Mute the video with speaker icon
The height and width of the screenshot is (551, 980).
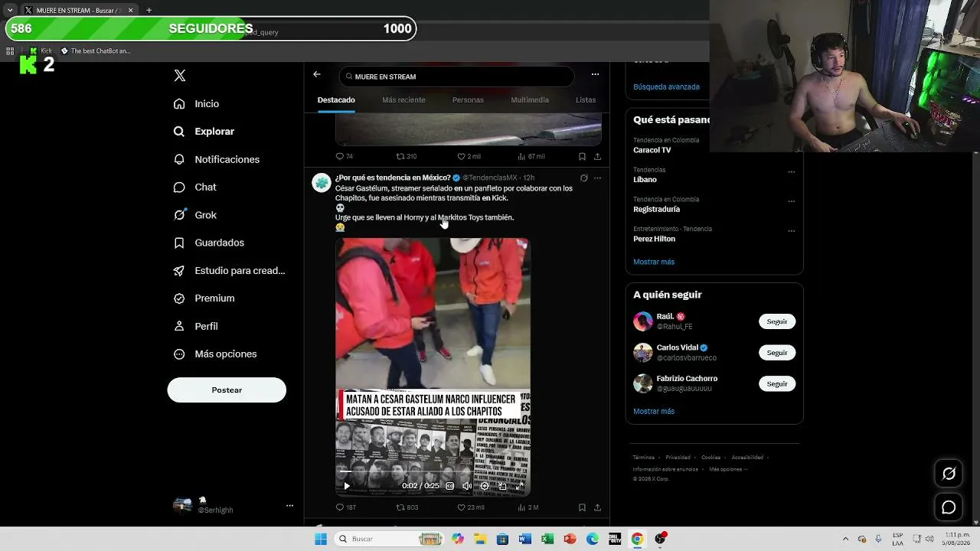[x=467, y=486]
